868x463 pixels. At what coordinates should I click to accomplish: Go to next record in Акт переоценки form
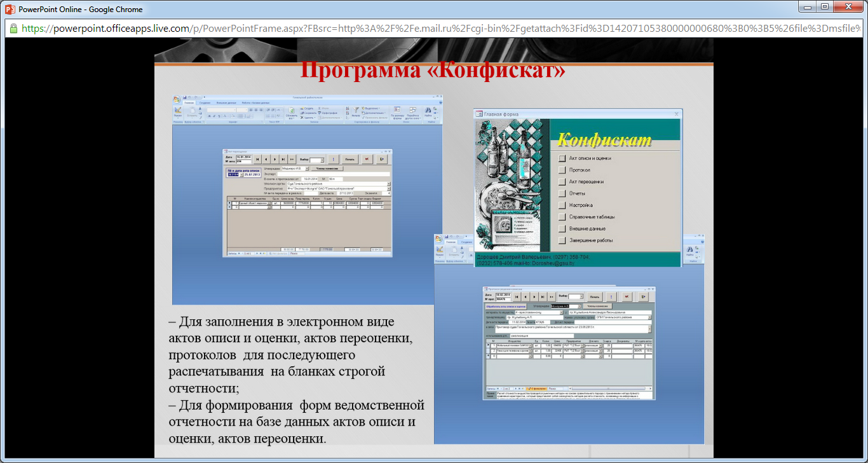275,159
